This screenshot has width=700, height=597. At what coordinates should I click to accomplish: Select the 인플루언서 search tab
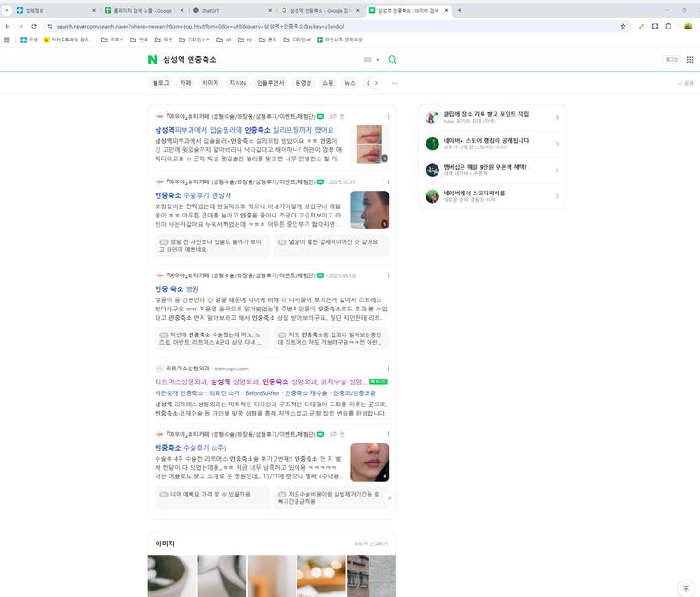coord(270,83)
